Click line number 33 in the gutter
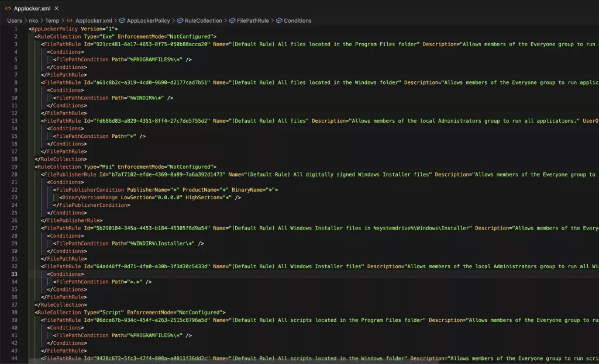The width and height of the screenshot is (599, 364). click(15, 274)
